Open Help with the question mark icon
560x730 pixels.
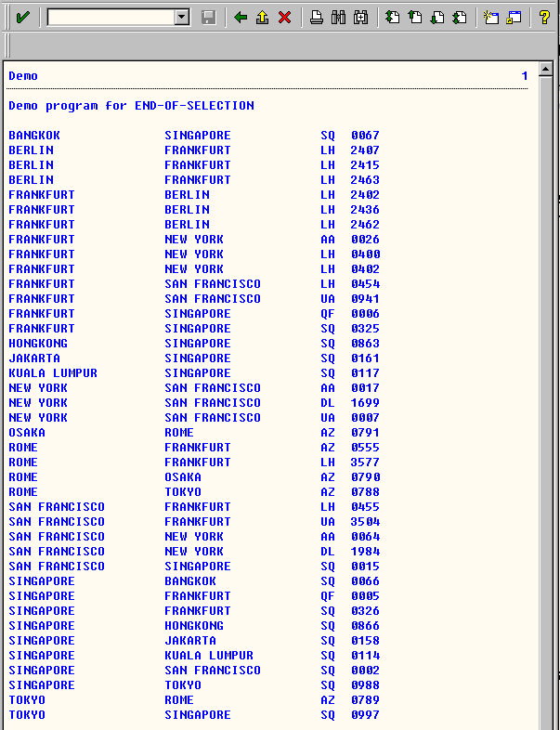click(545, 17)
